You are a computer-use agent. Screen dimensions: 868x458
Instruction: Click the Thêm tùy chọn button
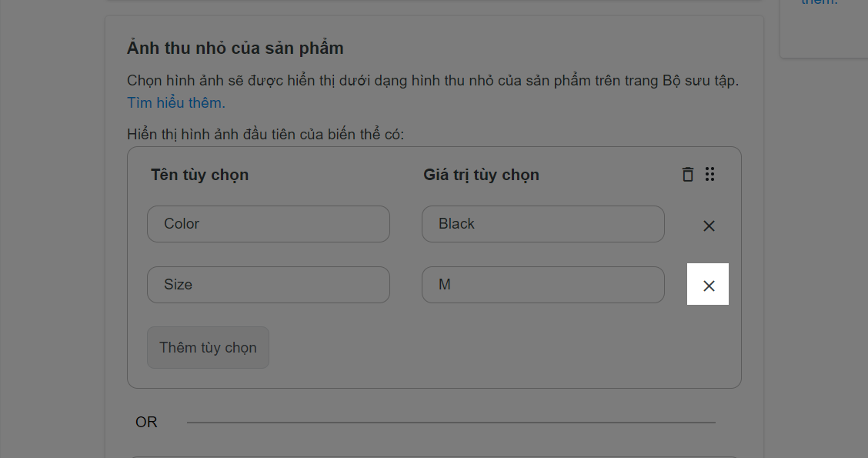pyautogui.click(x=208, y=347)
